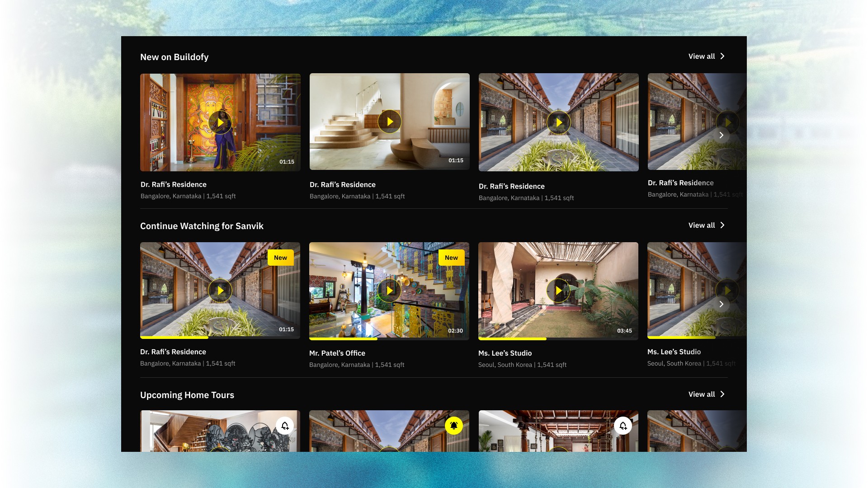This screenshot has height=488, width=868.
Task: Open Ms. Lee's Studio title link
Action: [x=505, y=353]
